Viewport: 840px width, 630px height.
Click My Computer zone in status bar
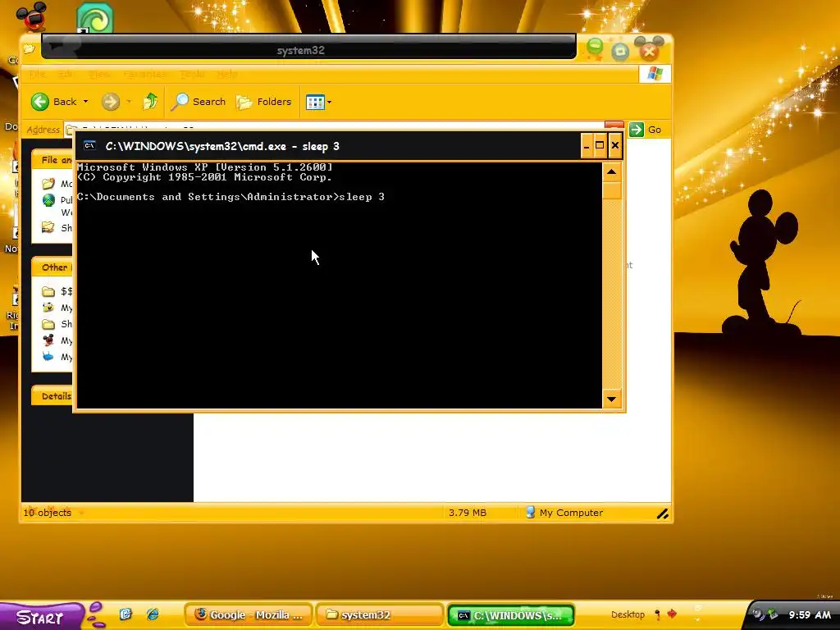click(564, 513)
